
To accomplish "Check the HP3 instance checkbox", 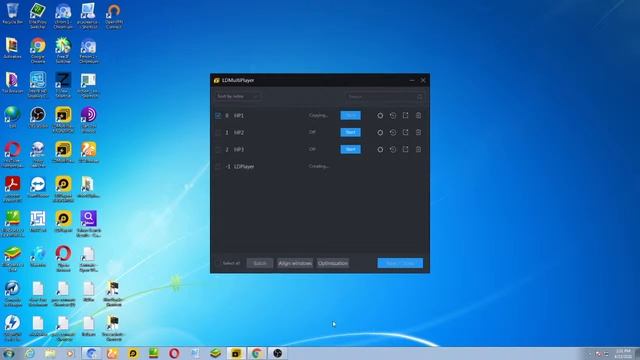I will [218, 149].
